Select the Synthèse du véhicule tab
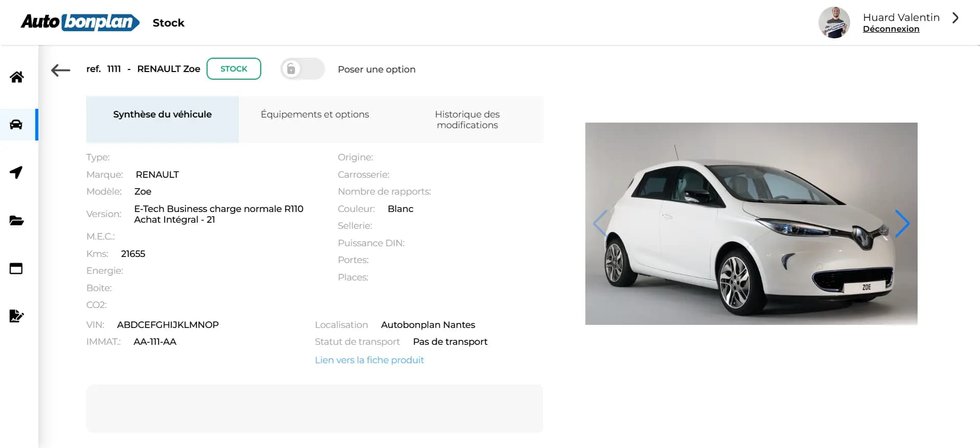 pyautogui.click(x=162, y=114)
